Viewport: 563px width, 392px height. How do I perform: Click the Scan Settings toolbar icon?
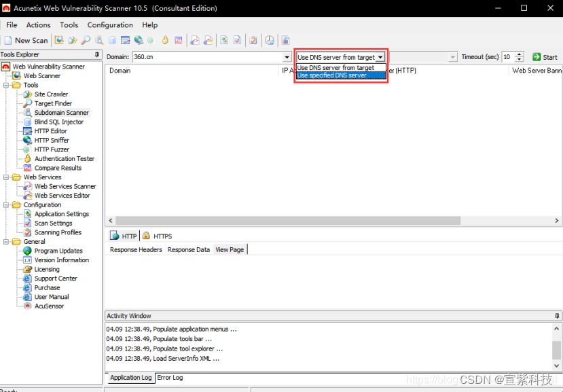point(237,40)
